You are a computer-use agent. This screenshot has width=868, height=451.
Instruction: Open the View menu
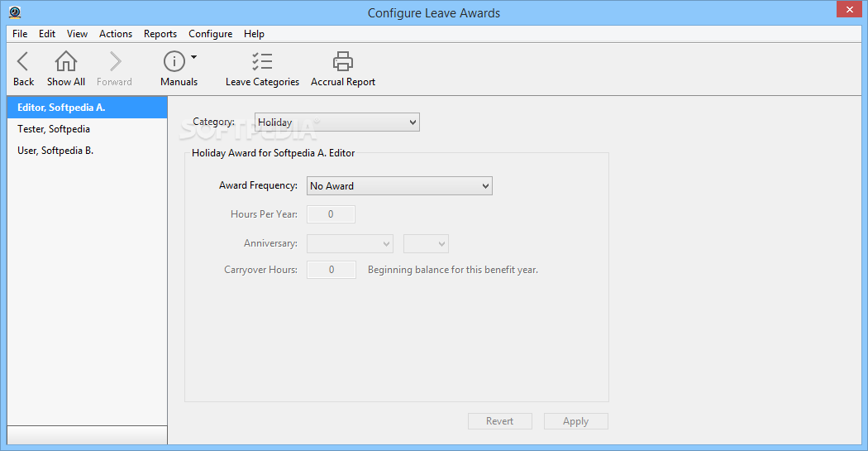(77, 34)
